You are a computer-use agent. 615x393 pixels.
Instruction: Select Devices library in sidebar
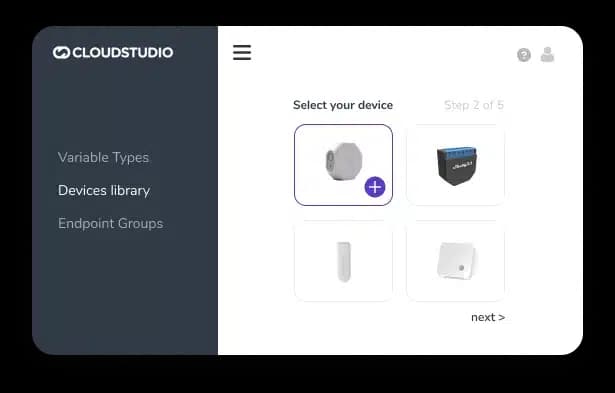[104, 191]
